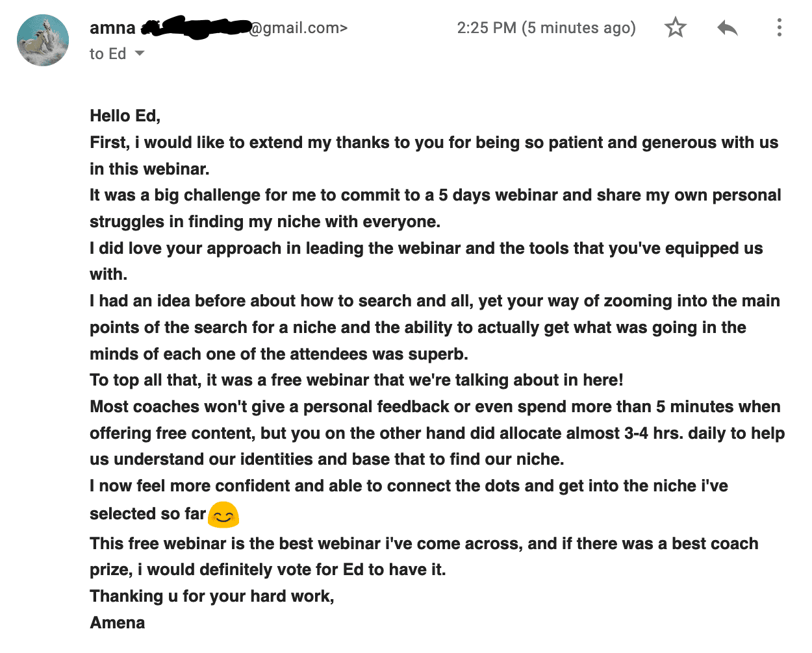The height and width of the screenshot is (653, 812).
Task: Click the sender's gmail.com address
Action: click(298, 28)
